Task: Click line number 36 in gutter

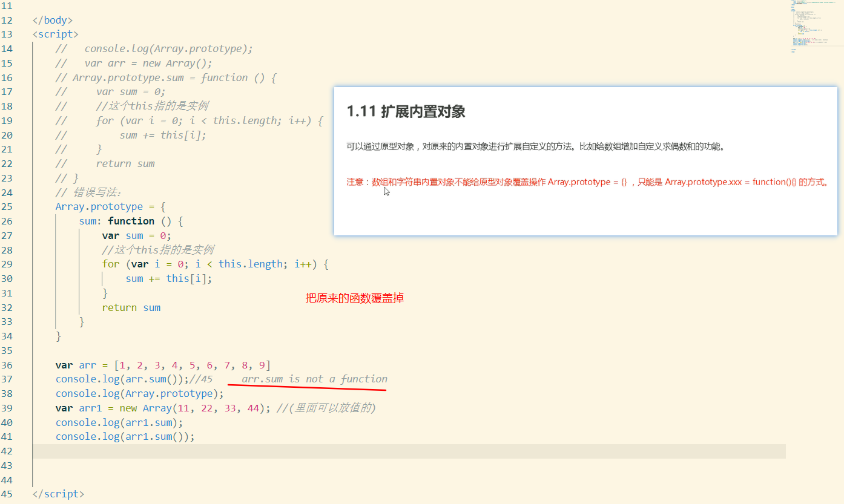Action: 7,365
